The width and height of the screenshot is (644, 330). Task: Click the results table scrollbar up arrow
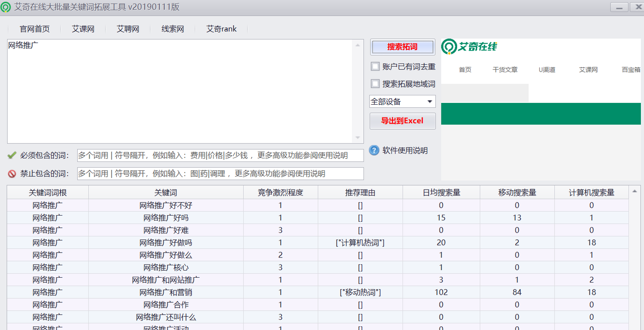coord(634,191)
